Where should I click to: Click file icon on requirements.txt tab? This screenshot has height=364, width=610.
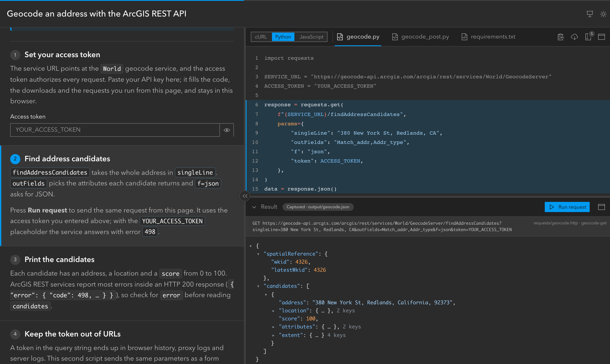pyautogui.click(x=464, y=37)
